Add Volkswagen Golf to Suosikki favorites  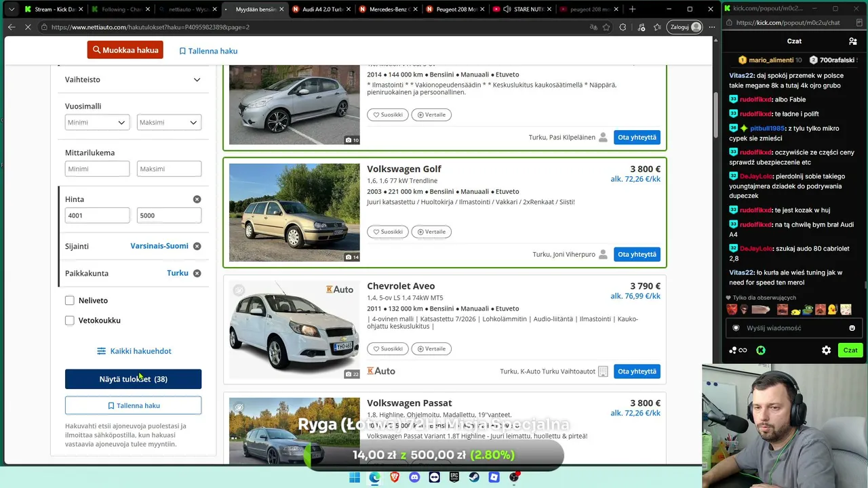pyautogui.click(x=388, y=232)
